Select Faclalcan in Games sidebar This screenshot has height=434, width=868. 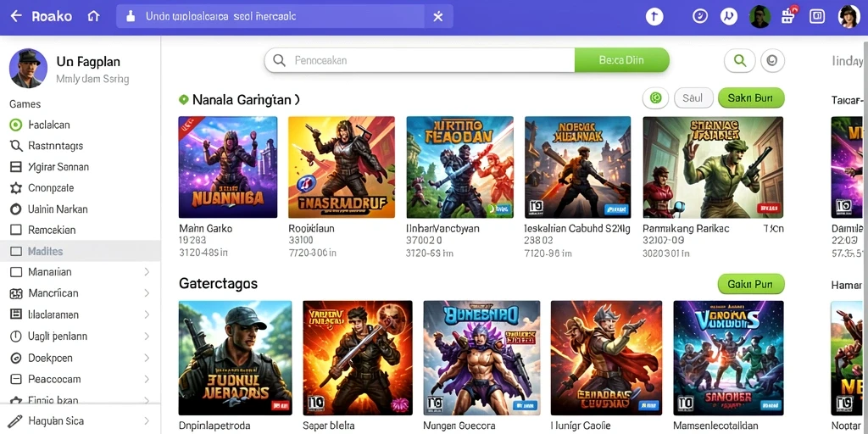(x=81, y=125)
